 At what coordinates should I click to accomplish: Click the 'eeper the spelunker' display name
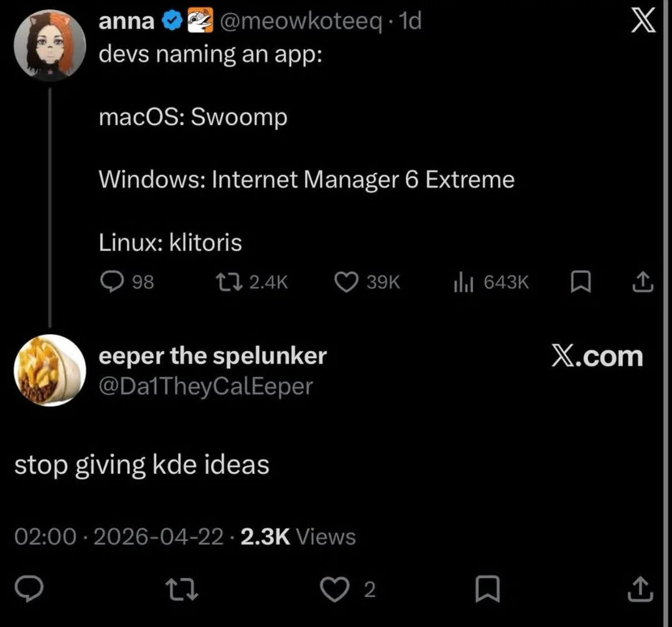click(x=213, y=356)
